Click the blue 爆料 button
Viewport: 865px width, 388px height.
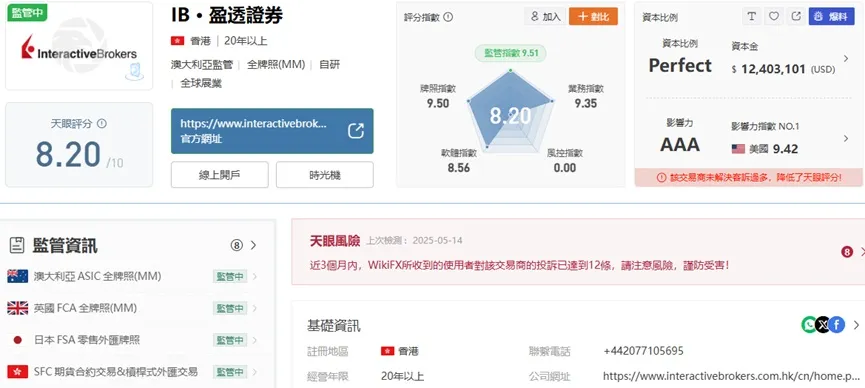(x=831, y=17)
